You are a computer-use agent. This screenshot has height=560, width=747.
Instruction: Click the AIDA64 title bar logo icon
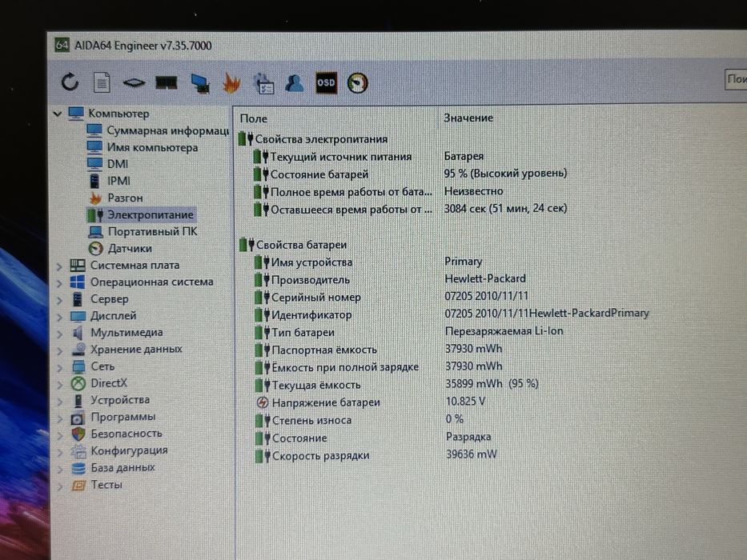point(62,45)
